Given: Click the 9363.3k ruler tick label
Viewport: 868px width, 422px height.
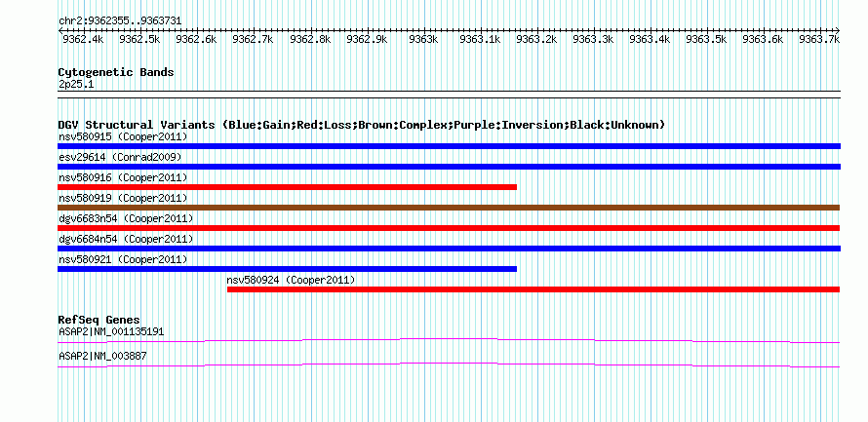Looking at the screenshot, I should [593, 39].
